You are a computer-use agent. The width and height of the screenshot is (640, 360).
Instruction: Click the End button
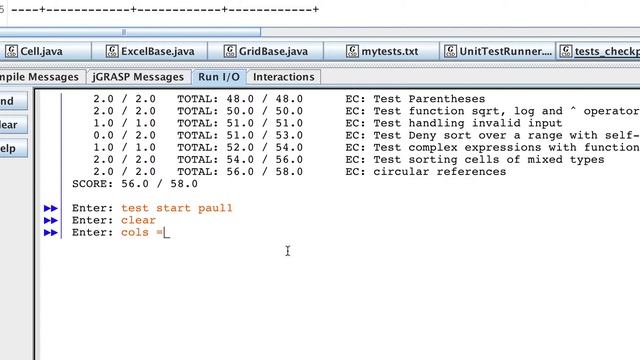coord(13,101)
